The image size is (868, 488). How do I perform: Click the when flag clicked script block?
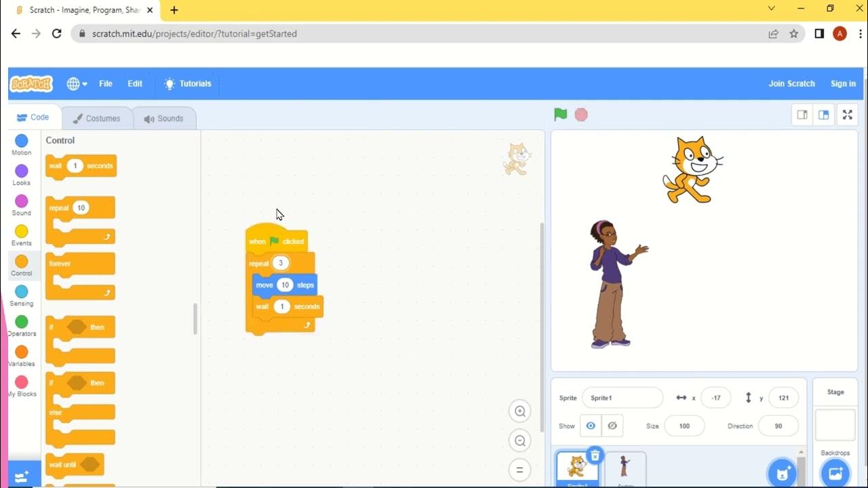click(x=277, y=239)
